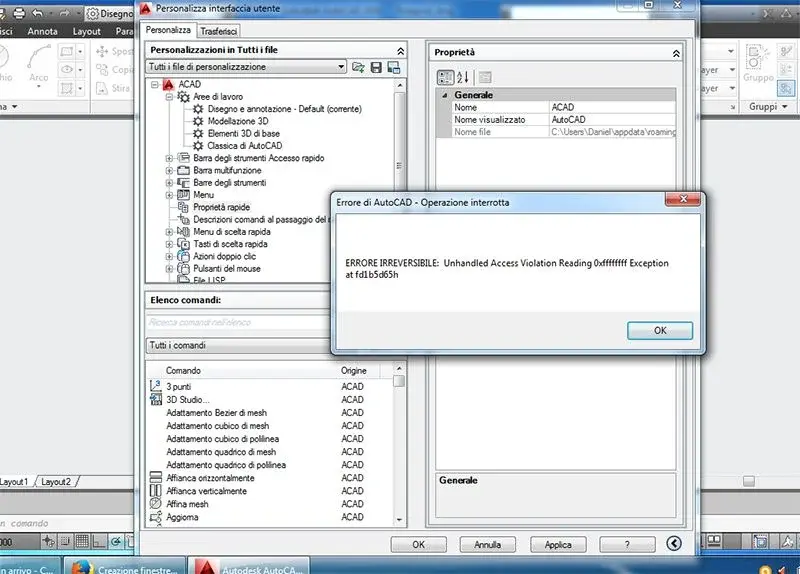Click the Barra multifunzione icon in the tree

(183, 170)
